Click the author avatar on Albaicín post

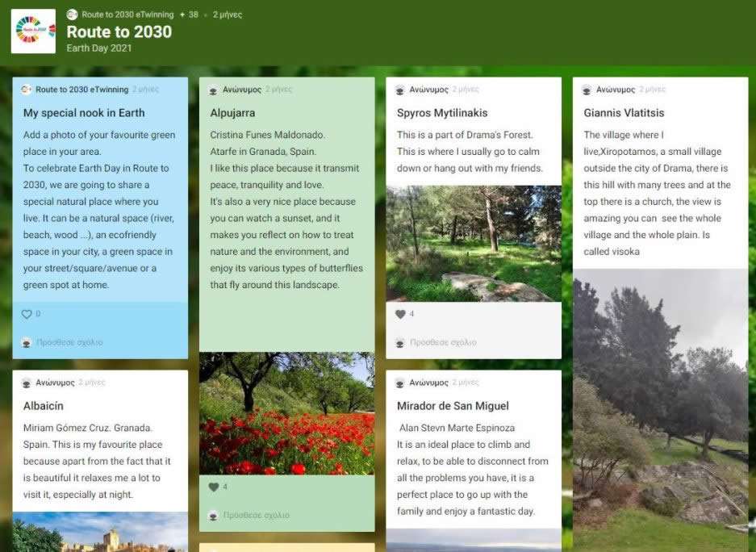[27, 383]
